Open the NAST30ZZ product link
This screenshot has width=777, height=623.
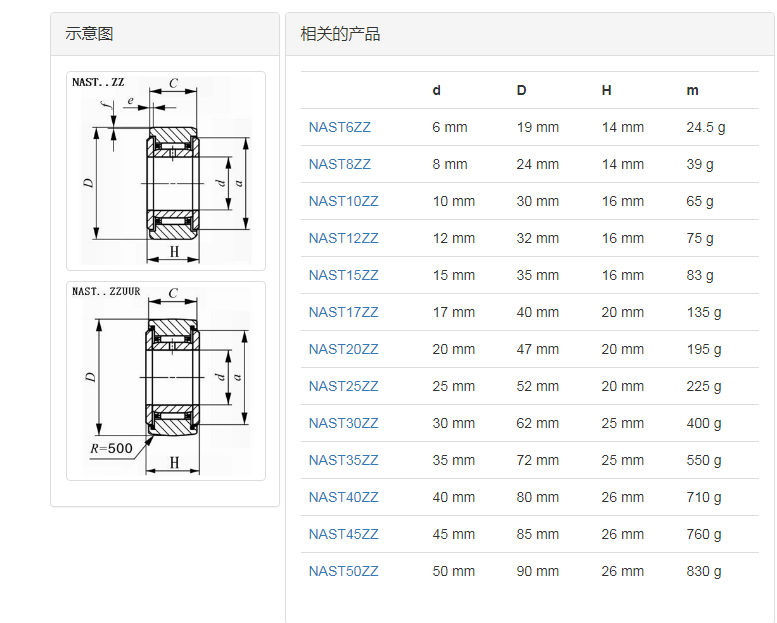(343, 423)
